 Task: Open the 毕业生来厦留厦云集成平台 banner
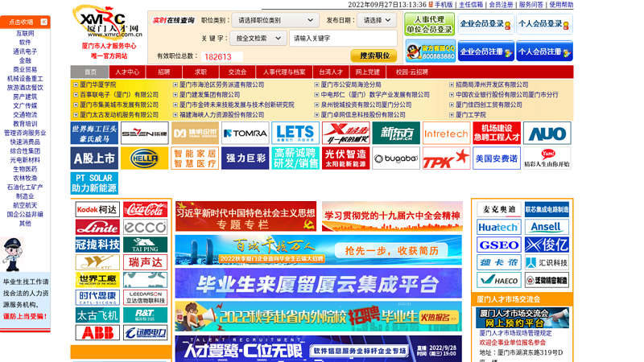(x=318, y=284)
